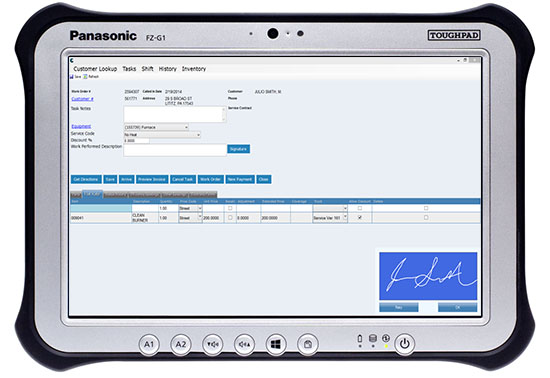Open the Inventory menu

click(x=194, y=69)
